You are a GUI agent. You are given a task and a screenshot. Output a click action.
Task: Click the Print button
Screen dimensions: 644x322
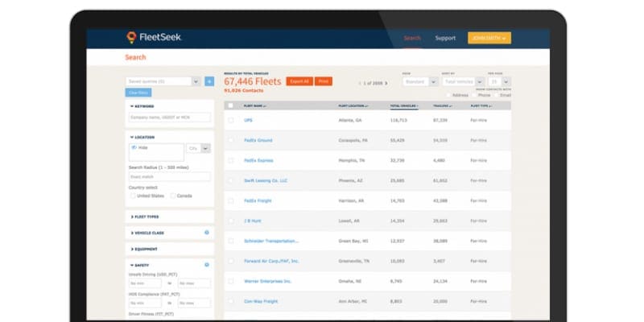(x=324, y=81)
